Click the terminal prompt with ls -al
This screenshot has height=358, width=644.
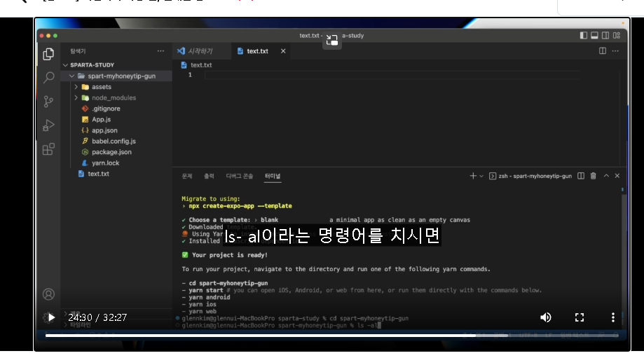pyautogui.click(x=282, y=325)
